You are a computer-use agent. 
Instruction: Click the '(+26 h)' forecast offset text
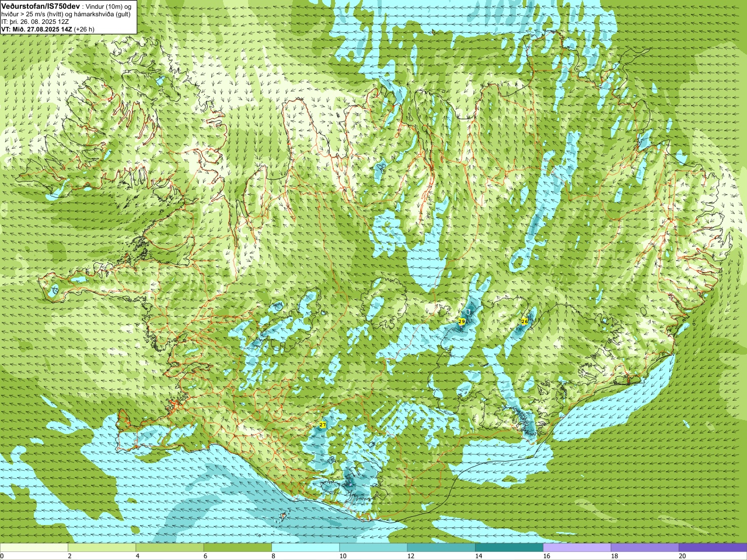pyautogui.click(x=84, y=29)
